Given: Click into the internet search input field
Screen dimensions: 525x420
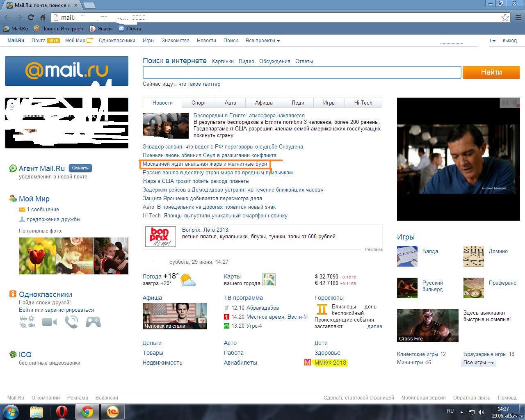Looking at the screenshot, I should click(x=302, y=72).
